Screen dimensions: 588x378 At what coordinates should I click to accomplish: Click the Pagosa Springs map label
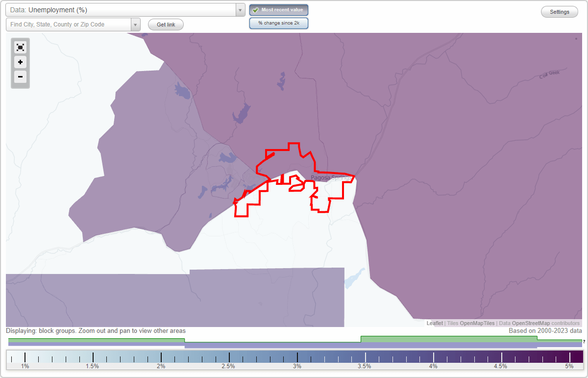[331, 178]
